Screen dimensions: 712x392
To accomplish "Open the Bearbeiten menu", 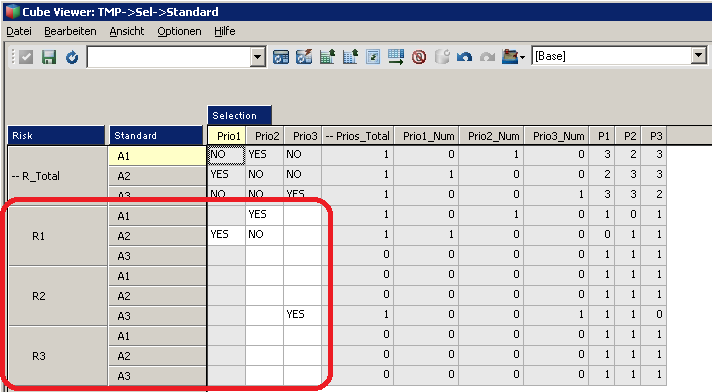I will [70, 31].
